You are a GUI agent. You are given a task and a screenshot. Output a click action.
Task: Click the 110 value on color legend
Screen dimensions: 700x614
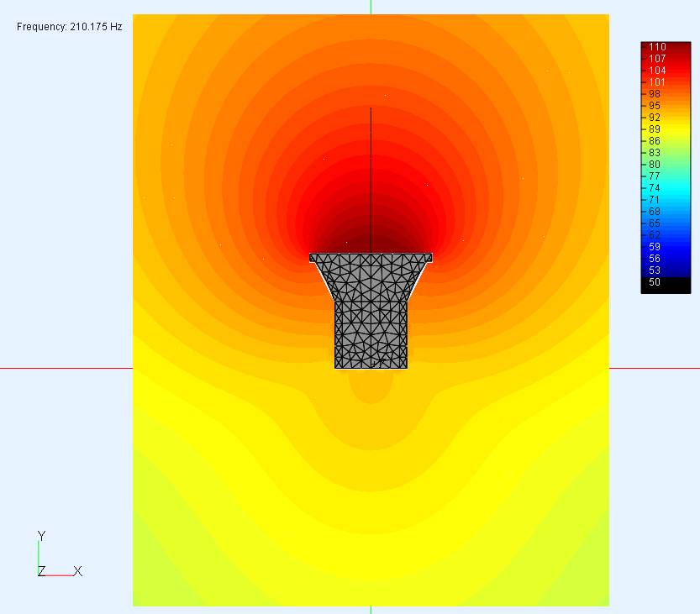click(x=657, y=47)
